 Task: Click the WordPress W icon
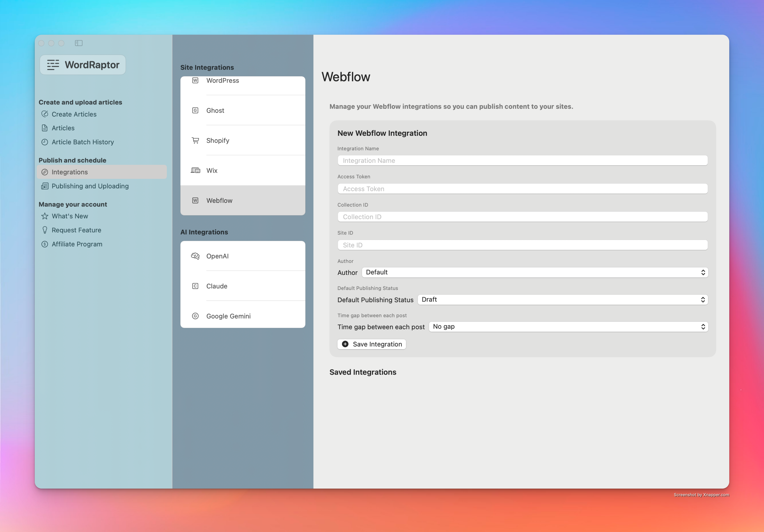(195, 81)
